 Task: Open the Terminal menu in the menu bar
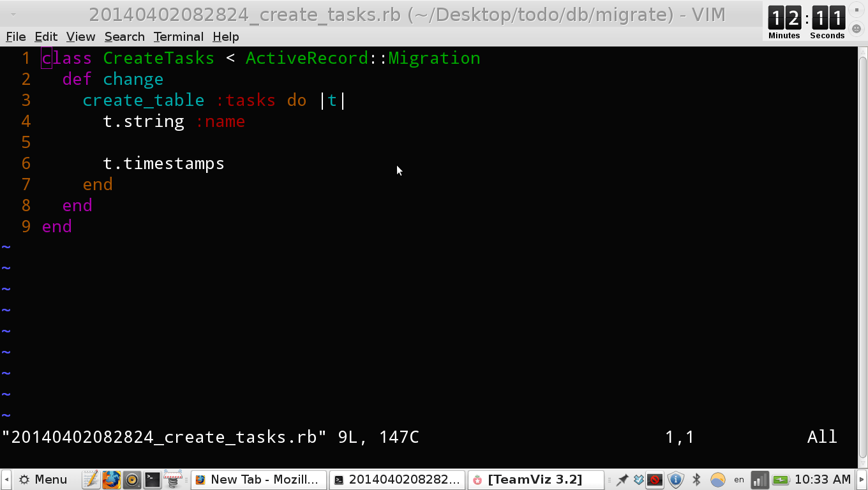point(178,36)
